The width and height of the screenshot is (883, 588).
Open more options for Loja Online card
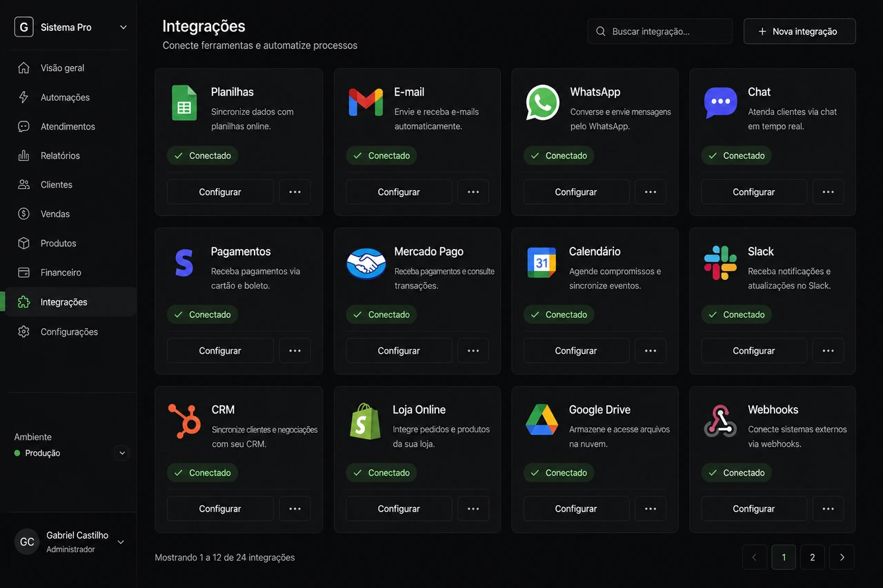click(x=473, y=509)
